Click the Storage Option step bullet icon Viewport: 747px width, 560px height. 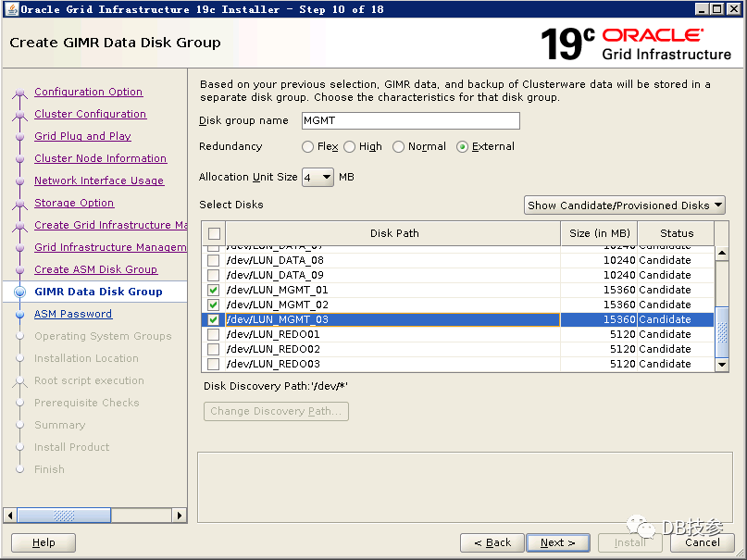point(19,204)
